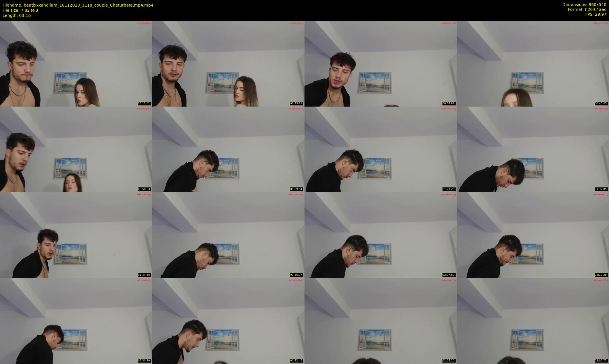This screenshot has height=364, width=609.
Task: Click the "Filename:" header line
Action: click(78, 5)
